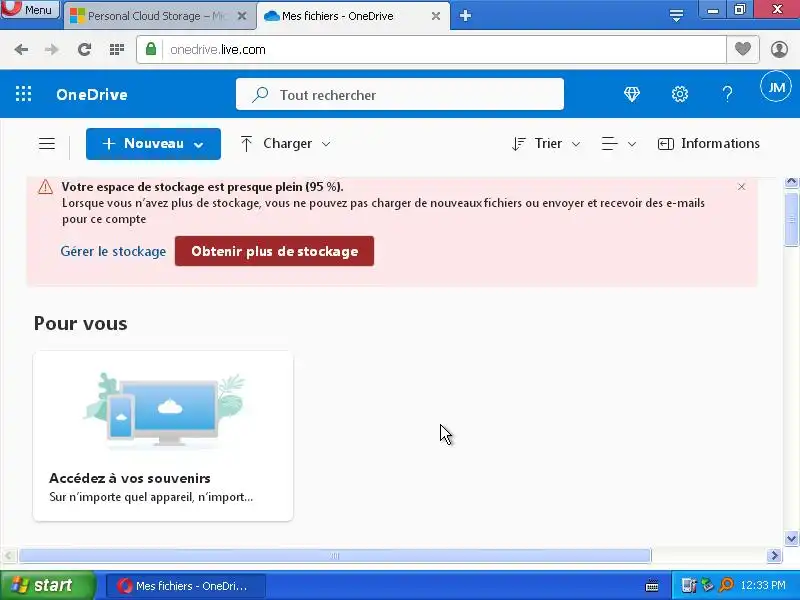The height and width of the screenshot is (600, 800).
Task: Expand the Charger upload menu
Action: (286, 144)
